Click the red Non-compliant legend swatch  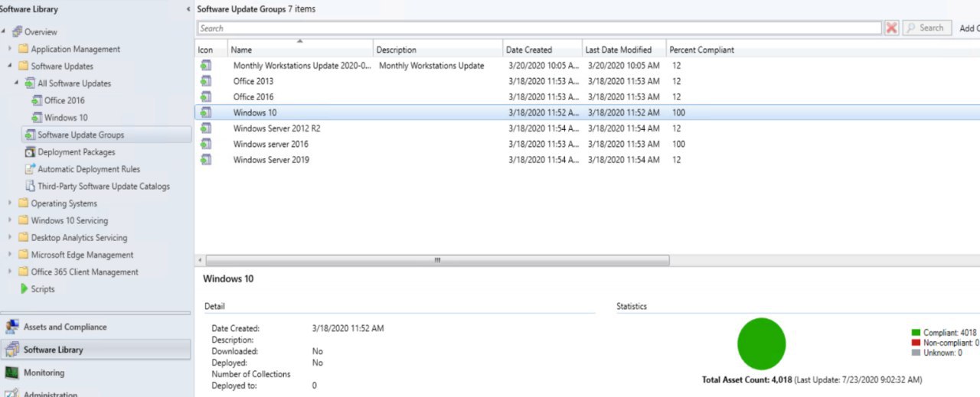(916, 343)
